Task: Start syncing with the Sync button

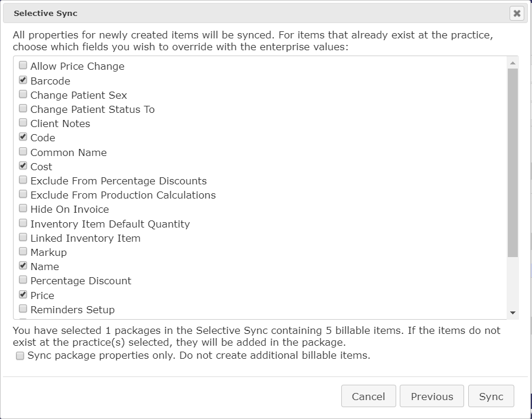Action: 491,396
